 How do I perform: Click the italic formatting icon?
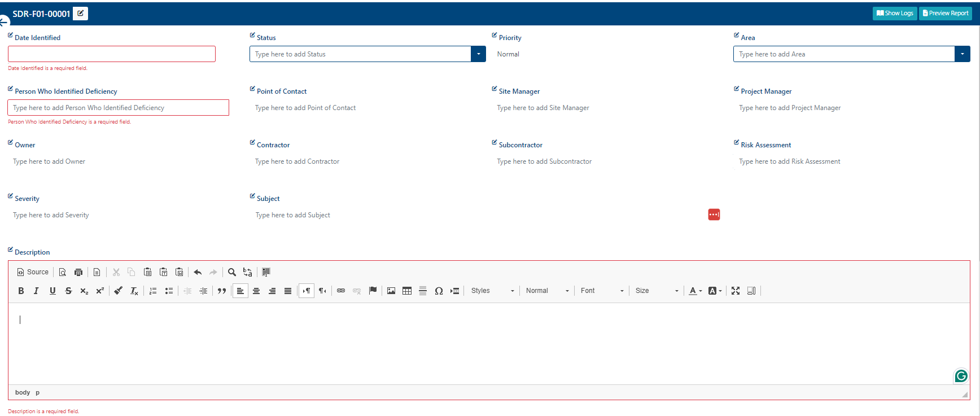37,291
